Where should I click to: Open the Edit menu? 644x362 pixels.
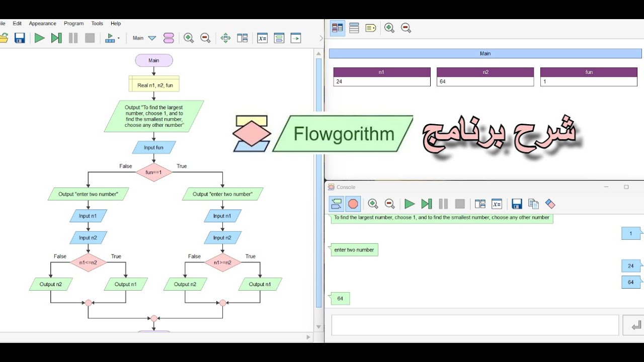[17, 23]
